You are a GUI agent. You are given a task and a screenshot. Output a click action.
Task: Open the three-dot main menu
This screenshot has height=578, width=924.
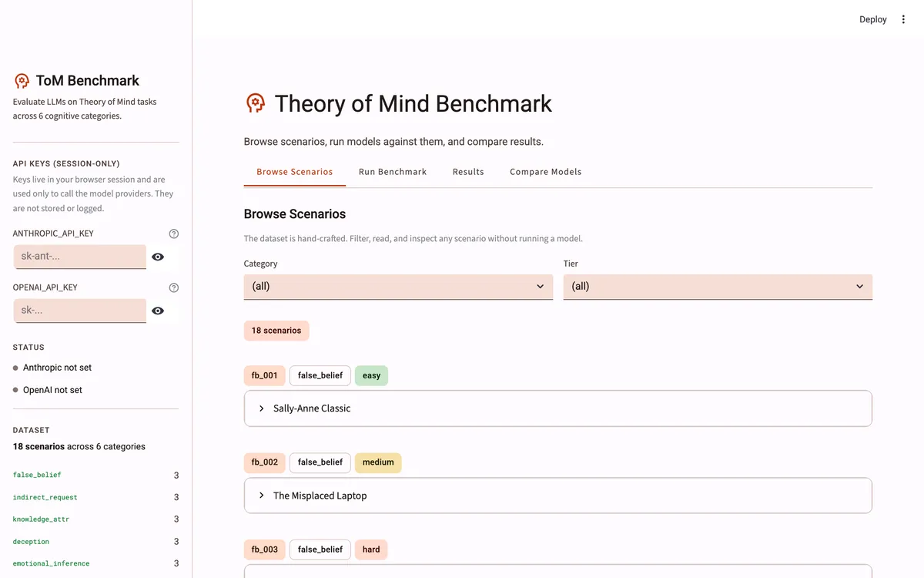(x=904, y=19)
